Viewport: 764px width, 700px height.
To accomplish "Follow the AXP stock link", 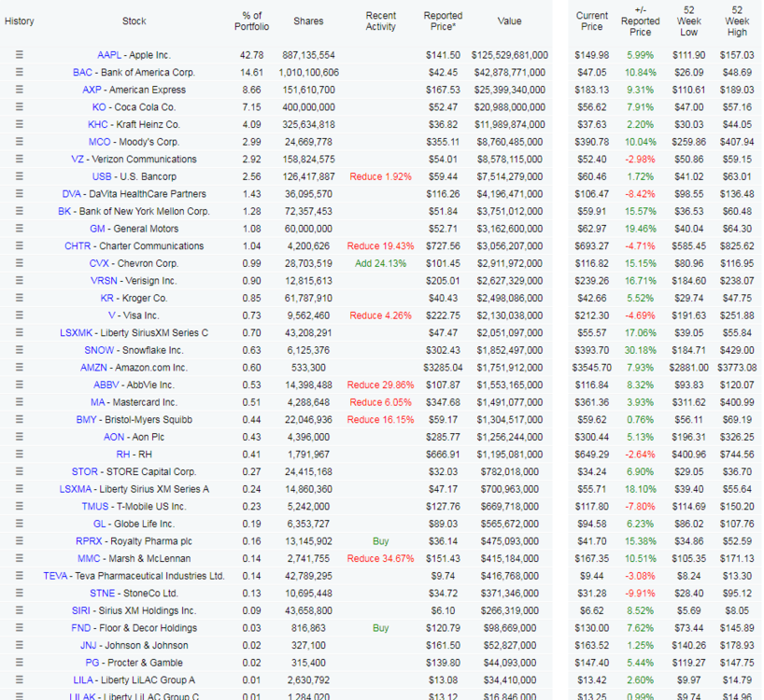I will 92,90.
